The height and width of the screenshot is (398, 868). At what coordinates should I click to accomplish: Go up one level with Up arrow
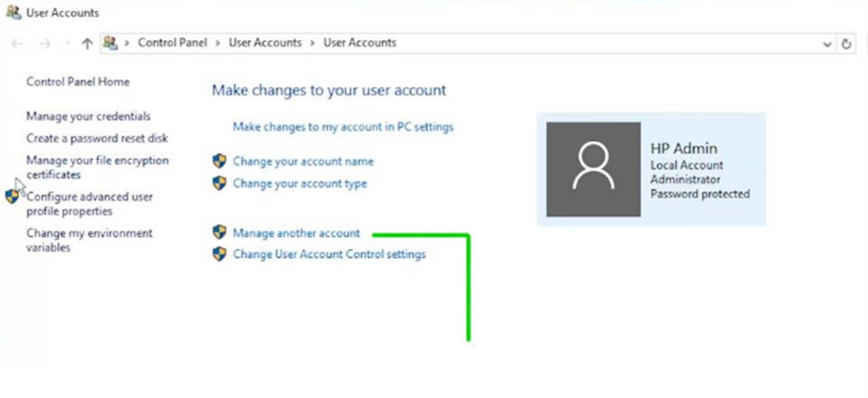click(87, 44)
